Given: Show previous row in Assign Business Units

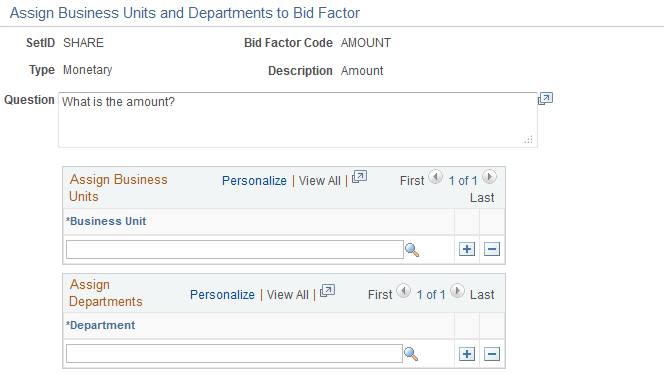Looking at the screenshot, I should click(435, 177).
